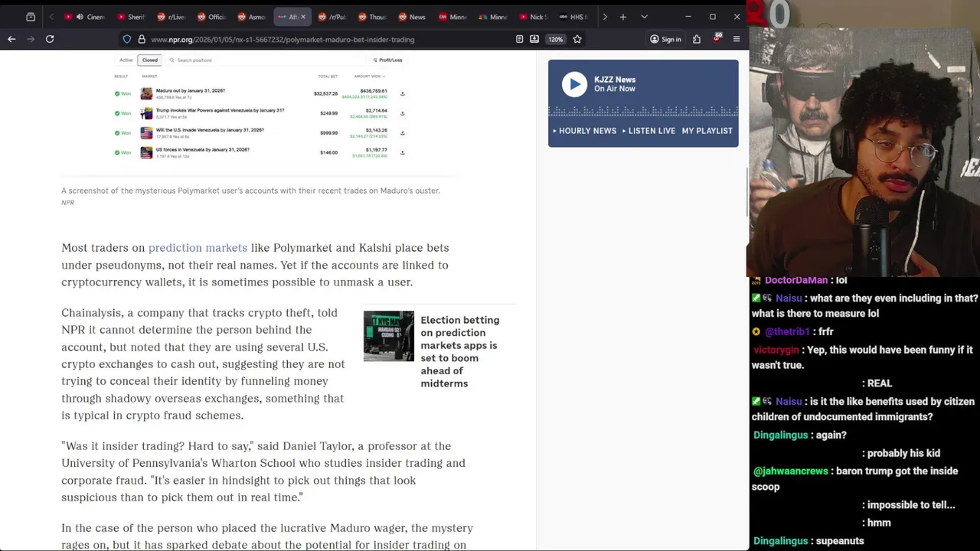Open LISTEN LIVE in player
Viewport: 980px width, 551px height.
tap(648, 131)
